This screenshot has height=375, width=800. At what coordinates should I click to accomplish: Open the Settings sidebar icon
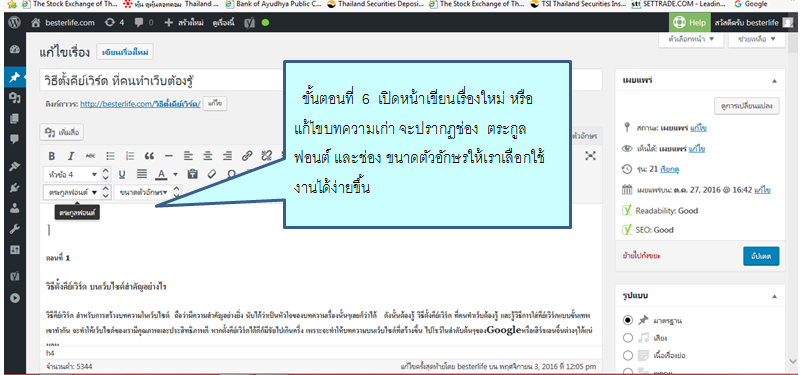pyautogui.click(x=14, y=249)
